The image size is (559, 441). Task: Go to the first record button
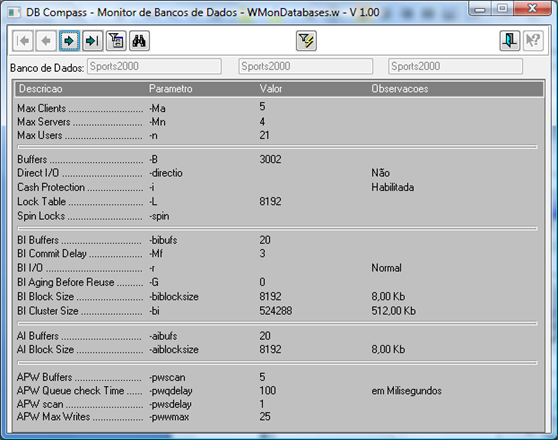pyautogui.click(x=23, y=41)
